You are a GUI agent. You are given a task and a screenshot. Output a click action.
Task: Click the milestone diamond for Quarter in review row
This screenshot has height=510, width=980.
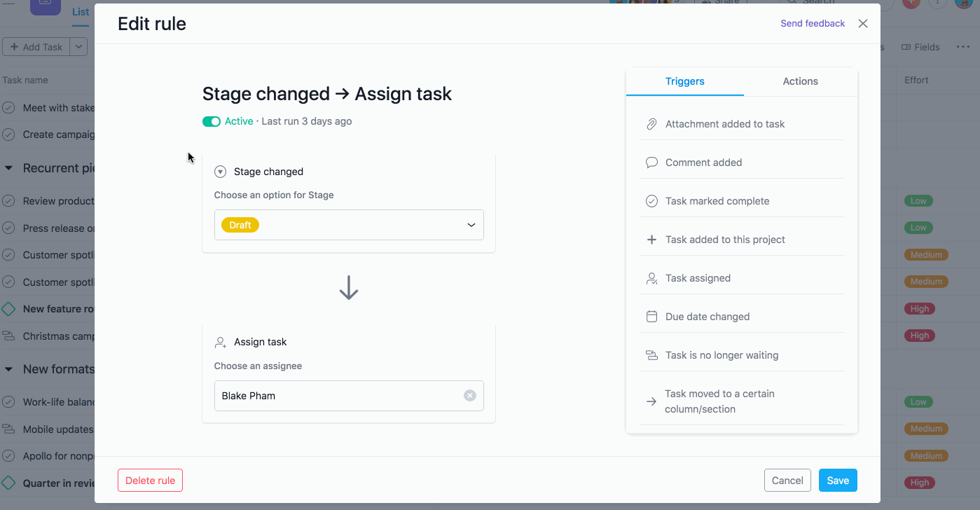coord(8,483)
